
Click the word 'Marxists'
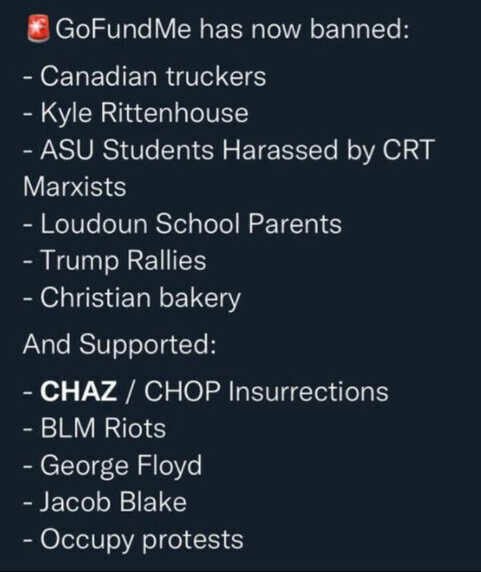(x=75, y=186)
